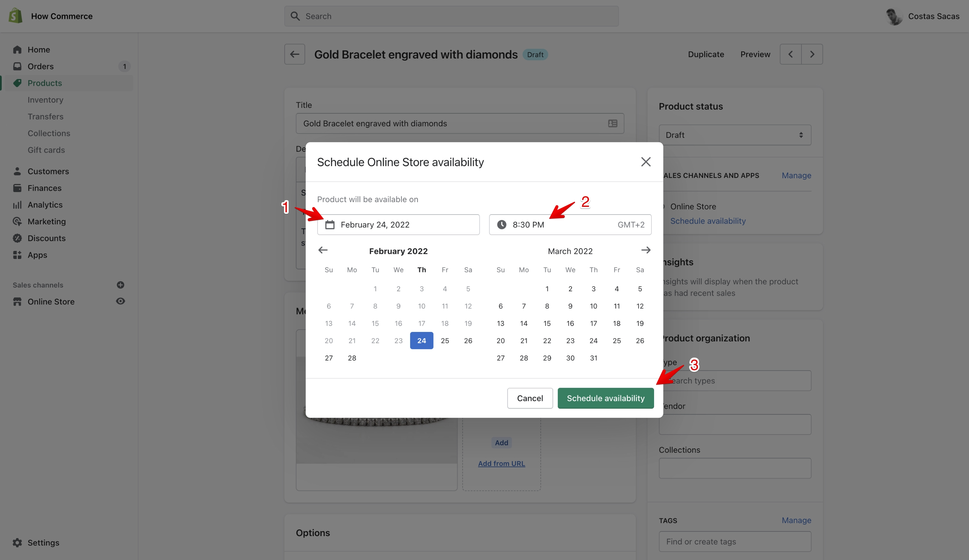Image resolution: width=969 pixels, height=560 pixels.
Task: Click the Title input field
Action: [x=460, y=123]
